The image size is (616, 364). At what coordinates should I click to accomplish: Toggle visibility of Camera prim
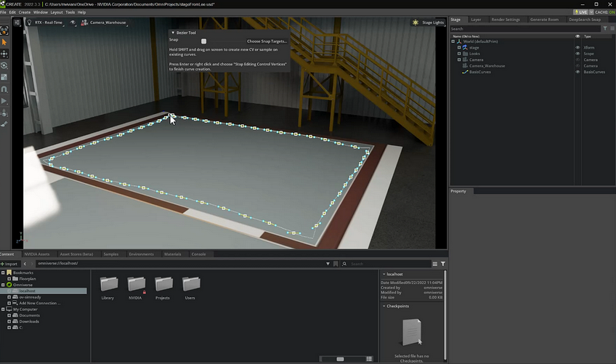click(577, 60)
